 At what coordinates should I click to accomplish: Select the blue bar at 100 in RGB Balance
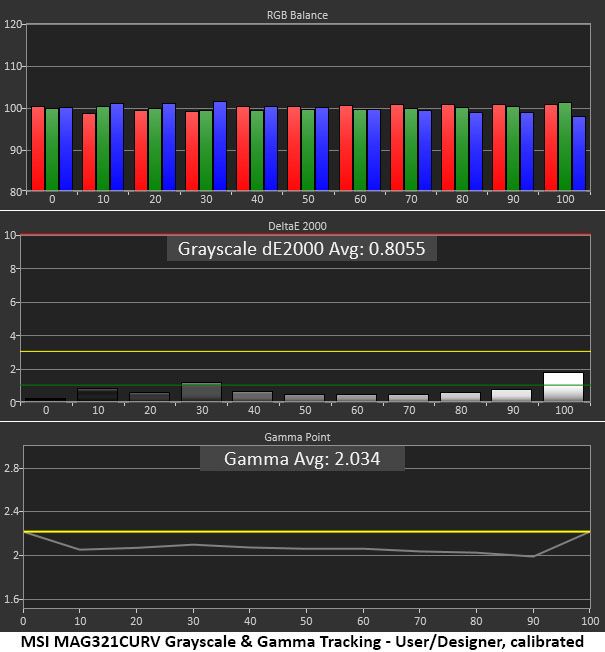(x=579, y=153)
